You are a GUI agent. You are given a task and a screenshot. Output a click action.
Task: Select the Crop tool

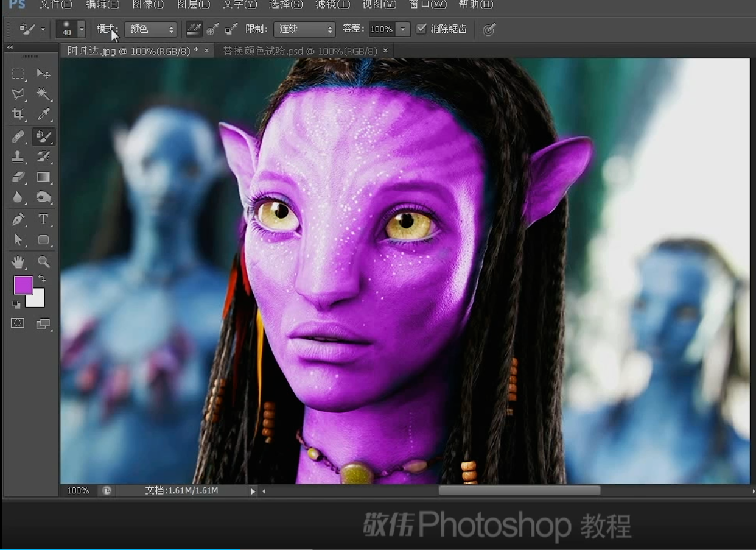pos(18,114)
